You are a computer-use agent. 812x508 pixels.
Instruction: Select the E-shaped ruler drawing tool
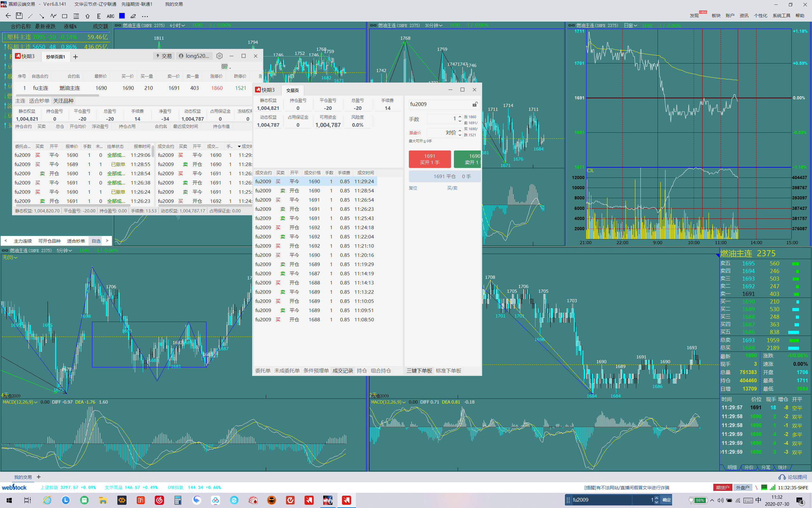tap(99, 16)
